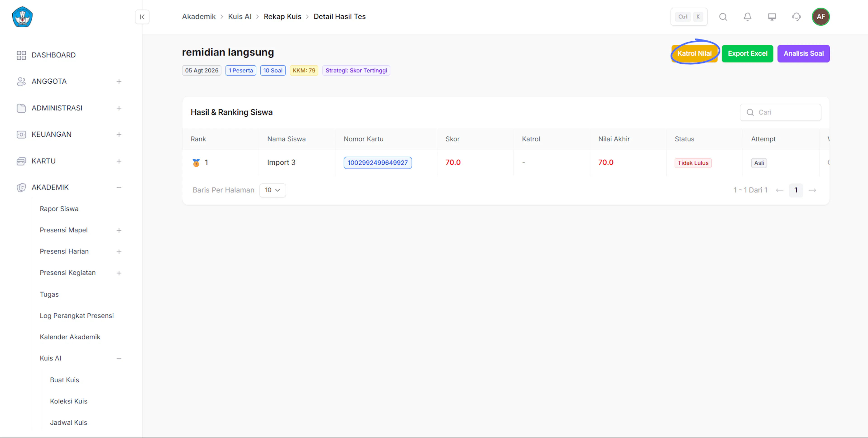Open Rapor Siswa

coord(59,209)
